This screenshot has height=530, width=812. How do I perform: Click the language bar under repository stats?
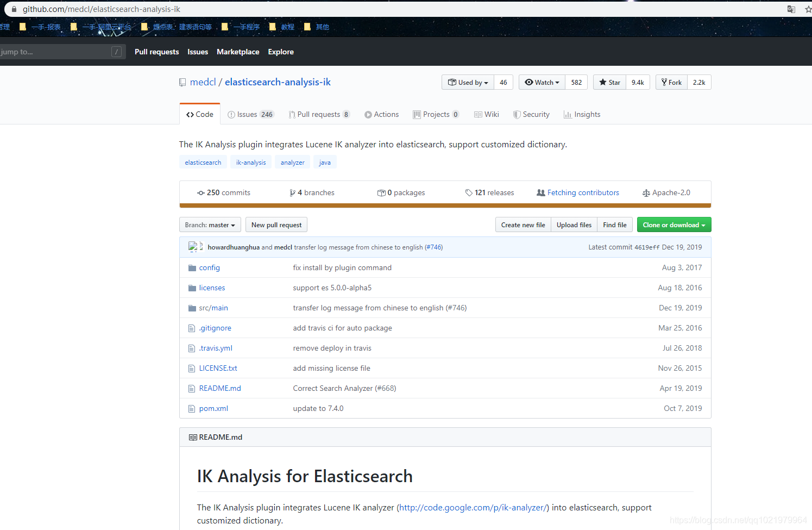point(445,205)
